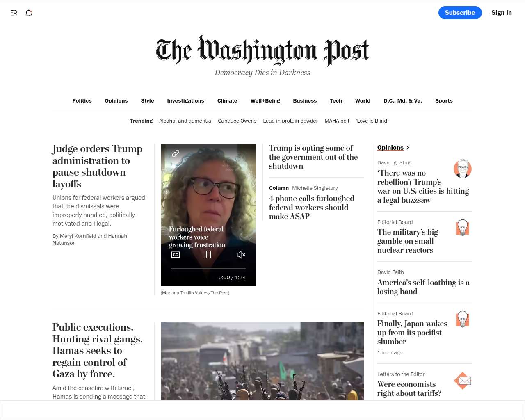The width and height of the screenshot is (525, 420).
Task: Click David Ignatius author portrait icon
Action: [x=463, y=168]
